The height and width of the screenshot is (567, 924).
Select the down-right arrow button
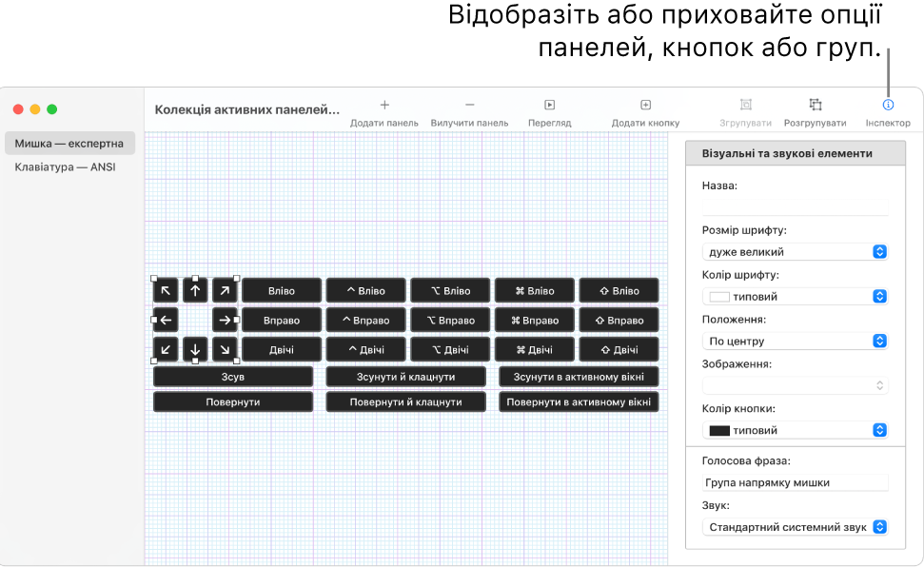coord(225,349)
